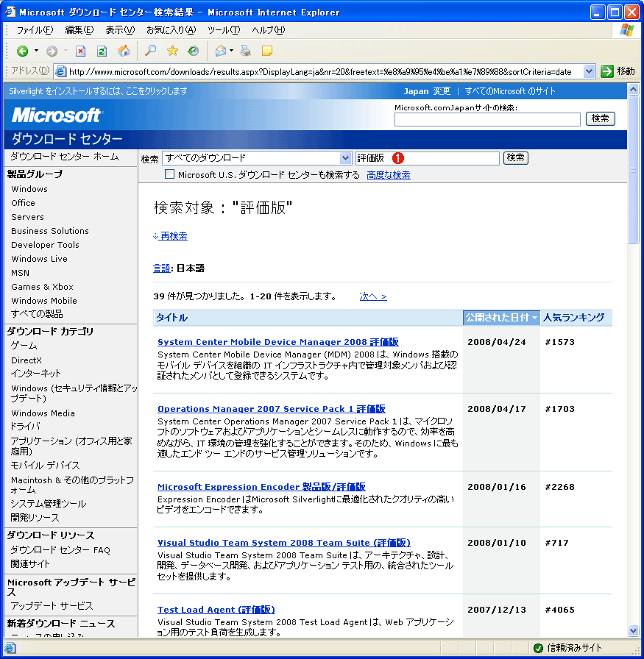Viewport: 644px width, 659px height.
Task: Click the scrollbar down arrow
Action: 633,630
